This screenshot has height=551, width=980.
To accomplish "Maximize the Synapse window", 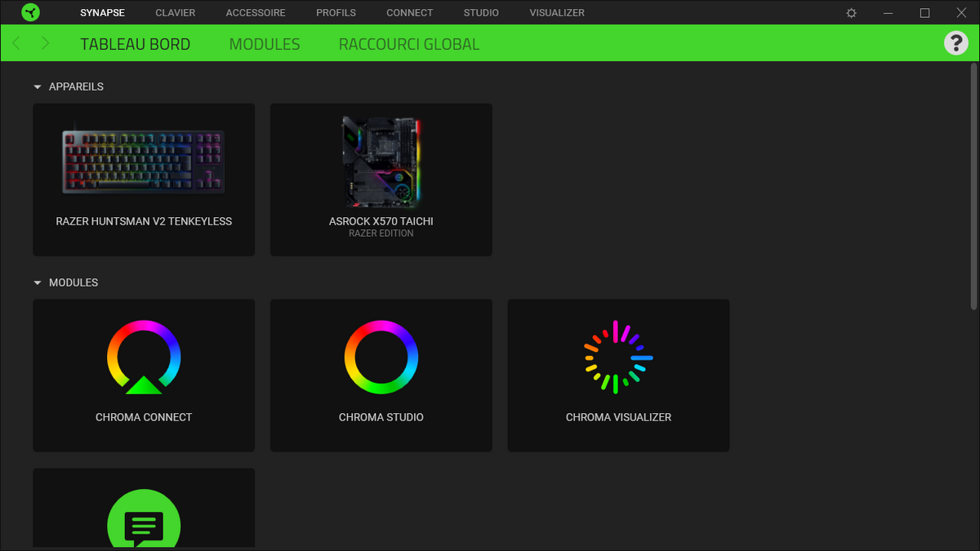I will click(x=924, y=13).
